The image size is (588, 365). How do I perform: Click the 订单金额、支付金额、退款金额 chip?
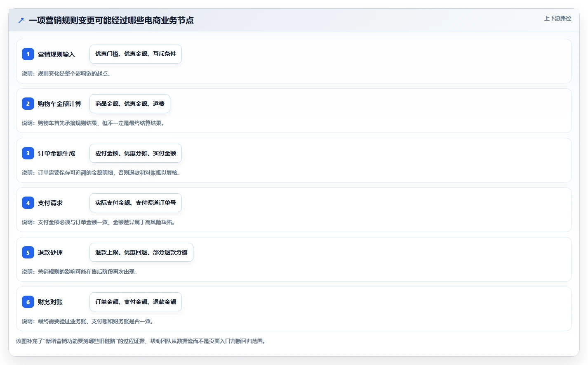point(136,302)
